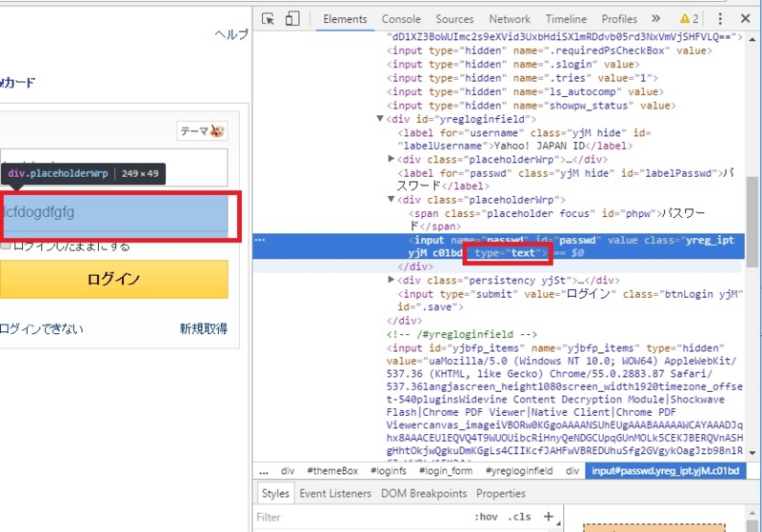Viewport: 762px width, 532px height.
Task: Expand the first placeholderWrp div node
Action: coord(391,159)
